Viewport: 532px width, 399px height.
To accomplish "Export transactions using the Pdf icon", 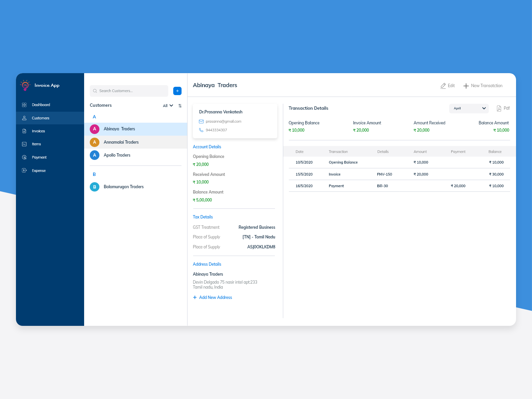I will 498,108.
